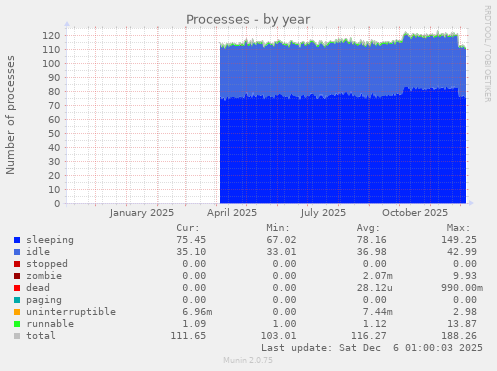497x371 pixels.
Task: Click the uninterruptible legend color swatch
Action: (x=17, y=312)
